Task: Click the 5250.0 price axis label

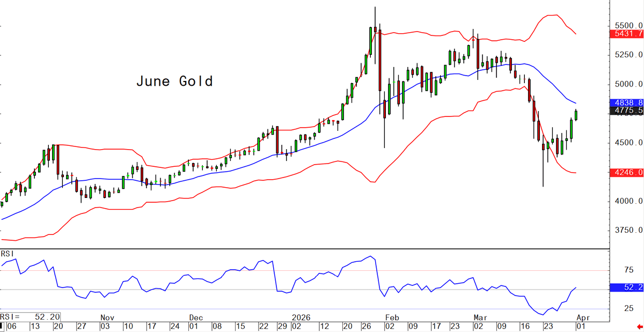Action: coord(629,55)
